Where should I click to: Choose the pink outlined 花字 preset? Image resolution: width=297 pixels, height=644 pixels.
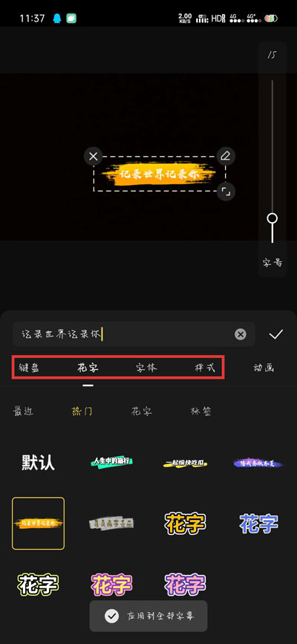111,585
